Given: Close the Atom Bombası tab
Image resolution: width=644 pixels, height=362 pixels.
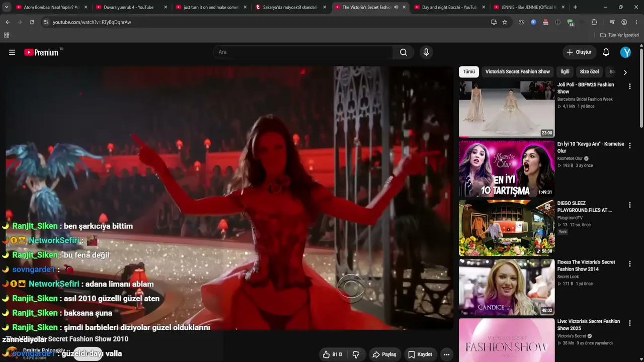Looking at the screenshot, I should pyautogui.click(x=86, y=8).
